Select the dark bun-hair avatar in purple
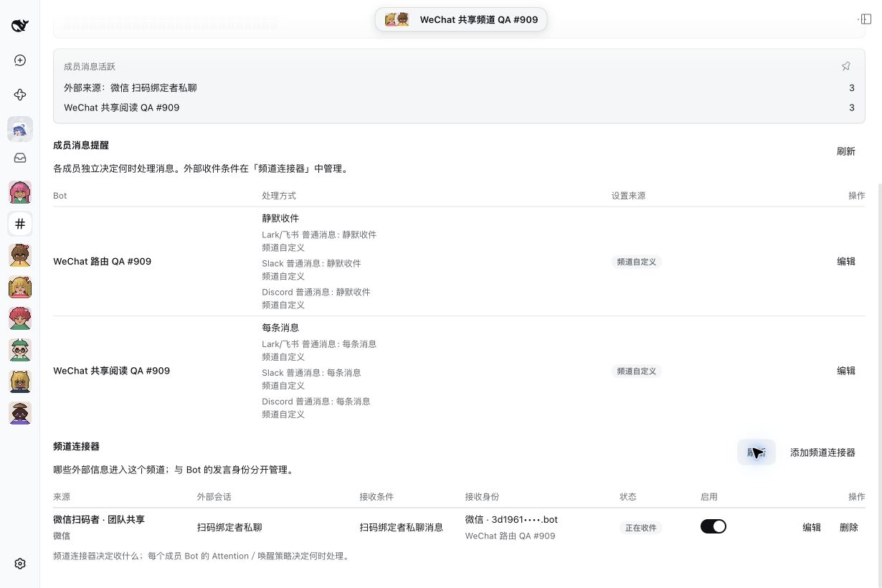Viewport: 882px width, 588px height. (x=20, y=413)
